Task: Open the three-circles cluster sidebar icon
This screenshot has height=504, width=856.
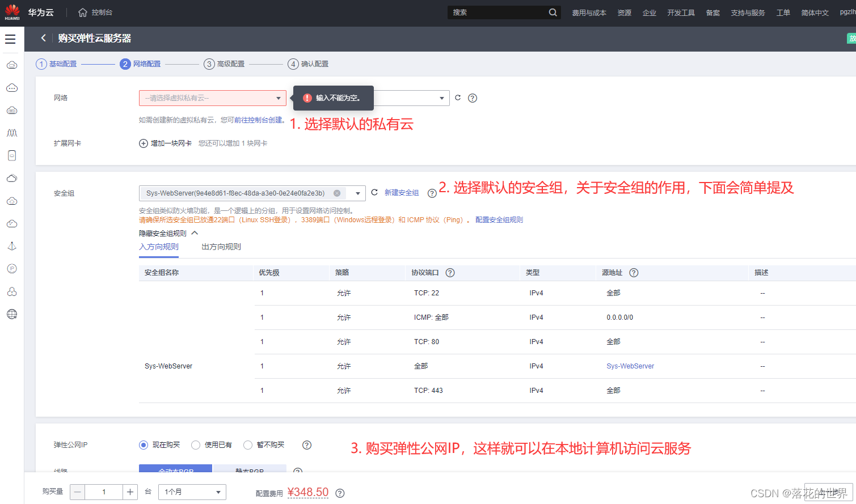Action: pyautogui.click(x=12, y=291)
